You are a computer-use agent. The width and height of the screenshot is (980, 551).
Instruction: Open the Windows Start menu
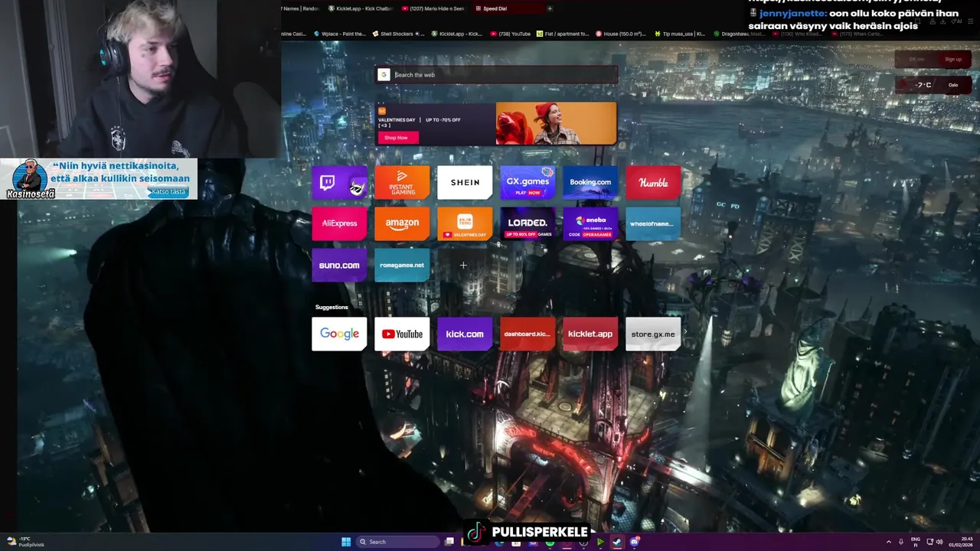(x=346, y=542)
